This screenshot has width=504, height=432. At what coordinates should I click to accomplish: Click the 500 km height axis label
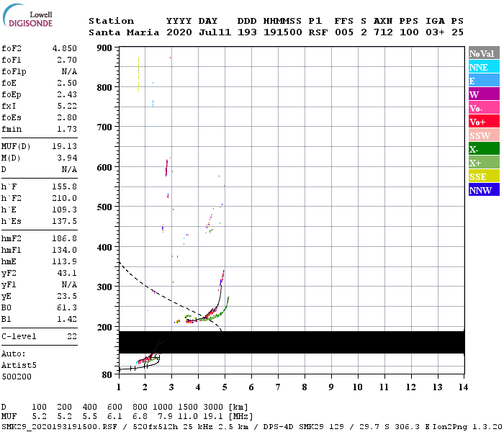pyautogui.click(x=104, y=207)
